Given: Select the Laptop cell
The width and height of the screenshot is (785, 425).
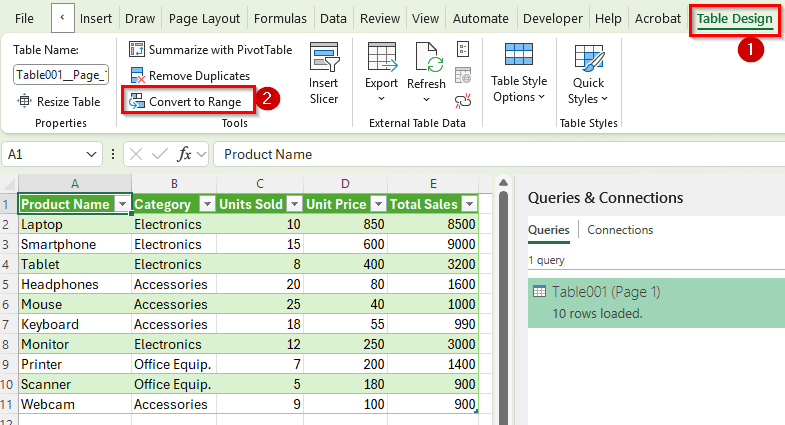Looking at the screenshot, I should (75, 224).
